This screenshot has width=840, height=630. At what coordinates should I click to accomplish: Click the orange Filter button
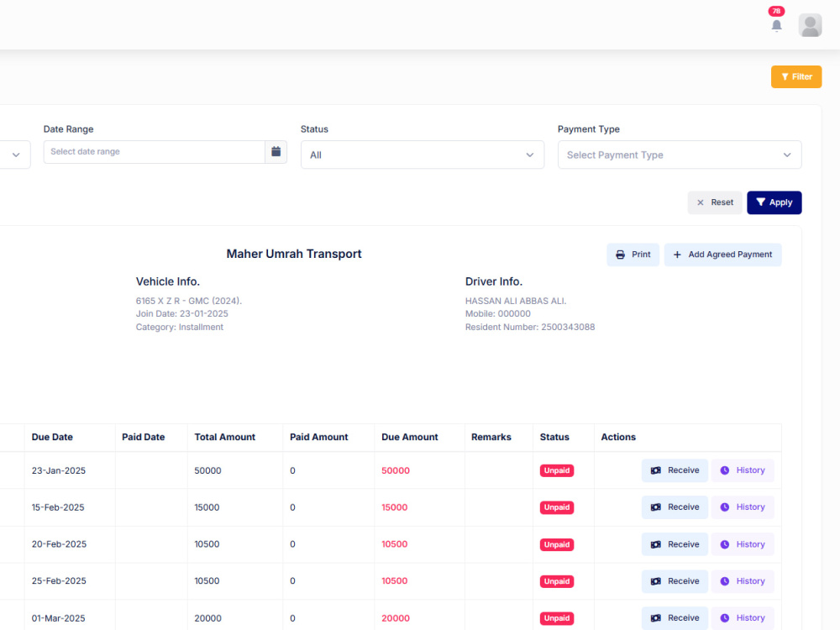(x=796, y=76)
